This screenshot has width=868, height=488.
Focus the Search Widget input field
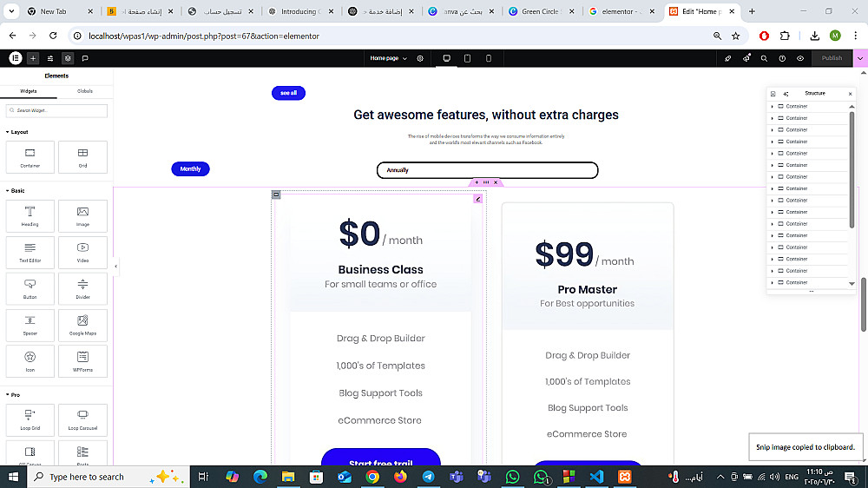click(59, 111)
